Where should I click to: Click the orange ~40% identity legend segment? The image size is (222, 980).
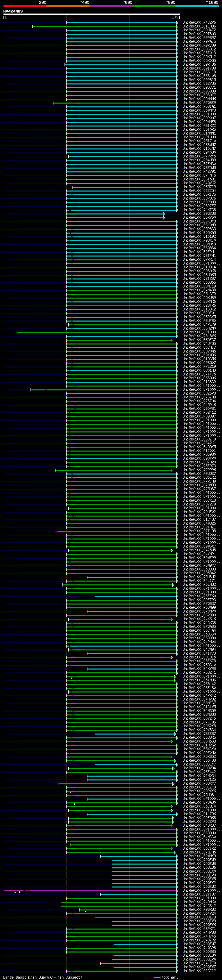[68, 6]
